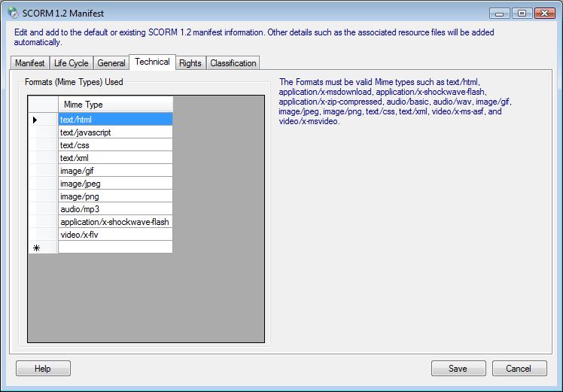
Task: Click the Help button
Action: [x=43, y=369]
